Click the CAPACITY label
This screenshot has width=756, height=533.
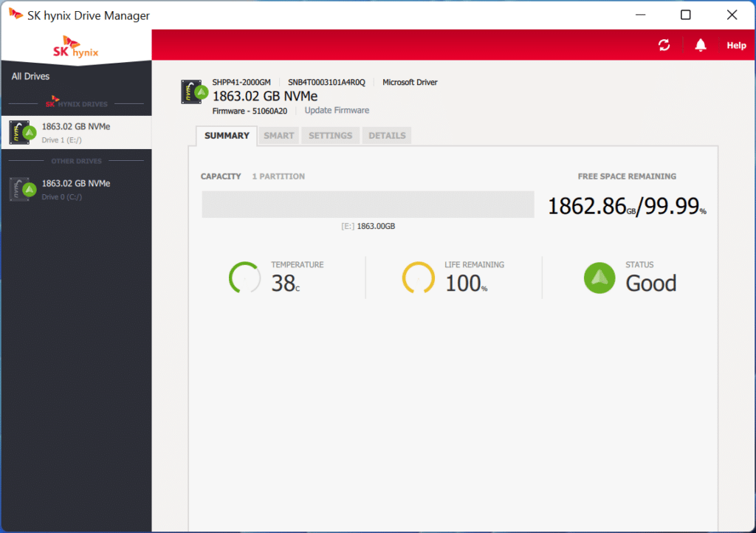click(221, 176)
